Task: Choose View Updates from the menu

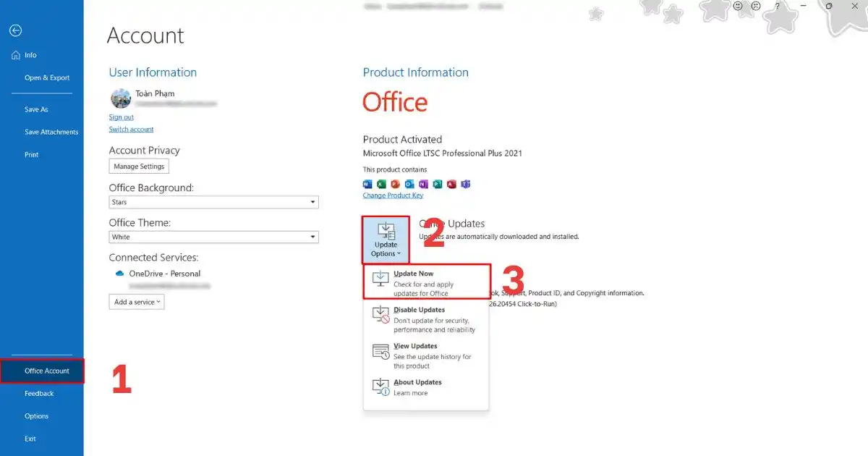Action: [427, 355]
